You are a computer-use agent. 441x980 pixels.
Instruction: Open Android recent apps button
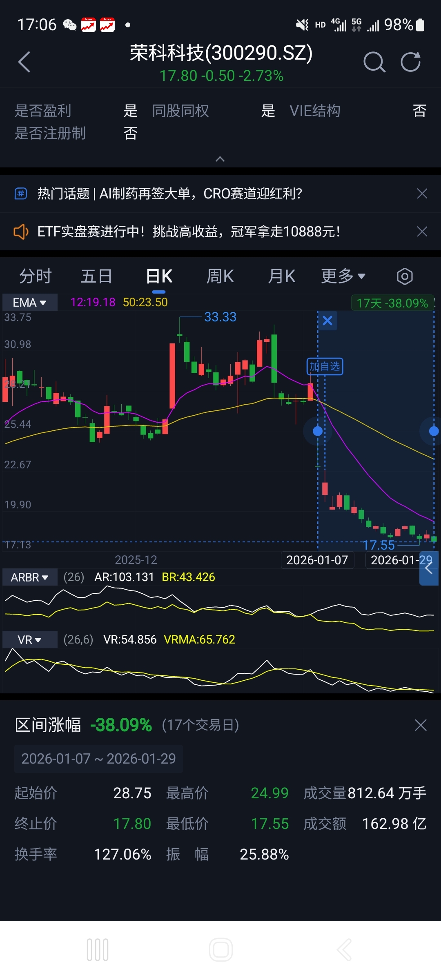click(x=98, y=950)
